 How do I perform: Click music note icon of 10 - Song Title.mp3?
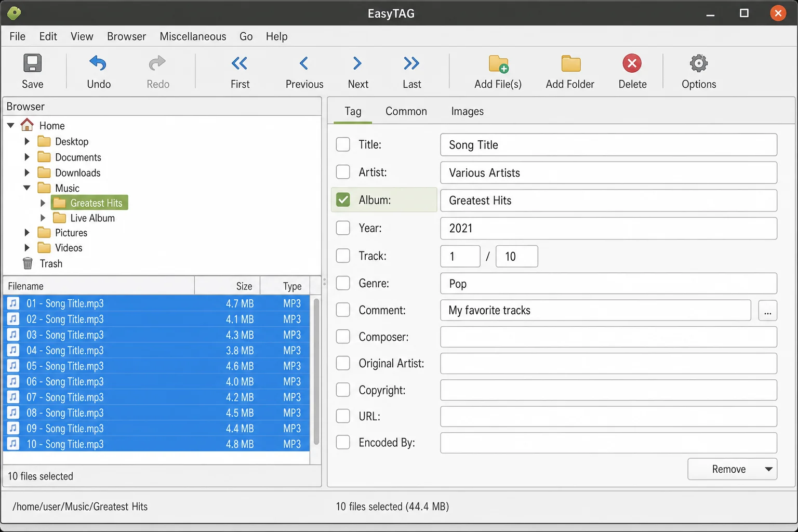[14, 443]
